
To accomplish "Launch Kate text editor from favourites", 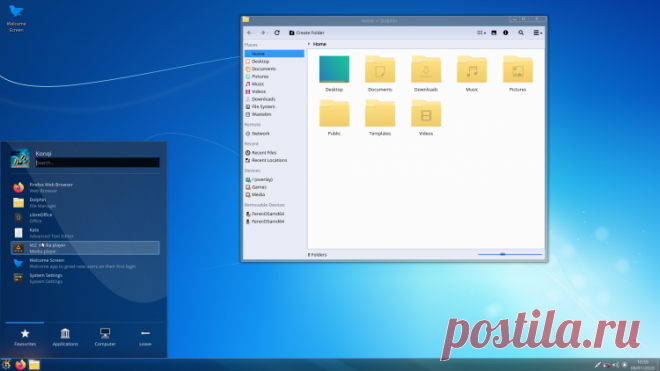I will [85, 233].
